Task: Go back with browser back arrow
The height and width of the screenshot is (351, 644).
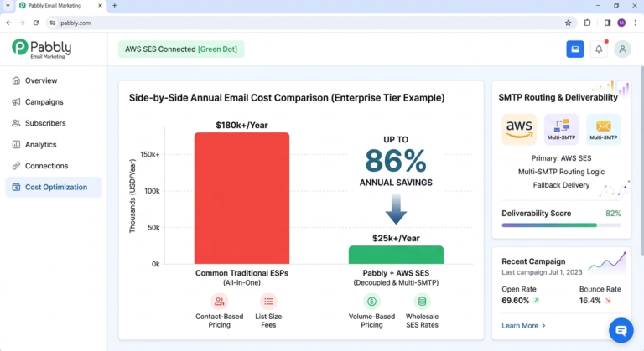Action: [x=8, y=23]
